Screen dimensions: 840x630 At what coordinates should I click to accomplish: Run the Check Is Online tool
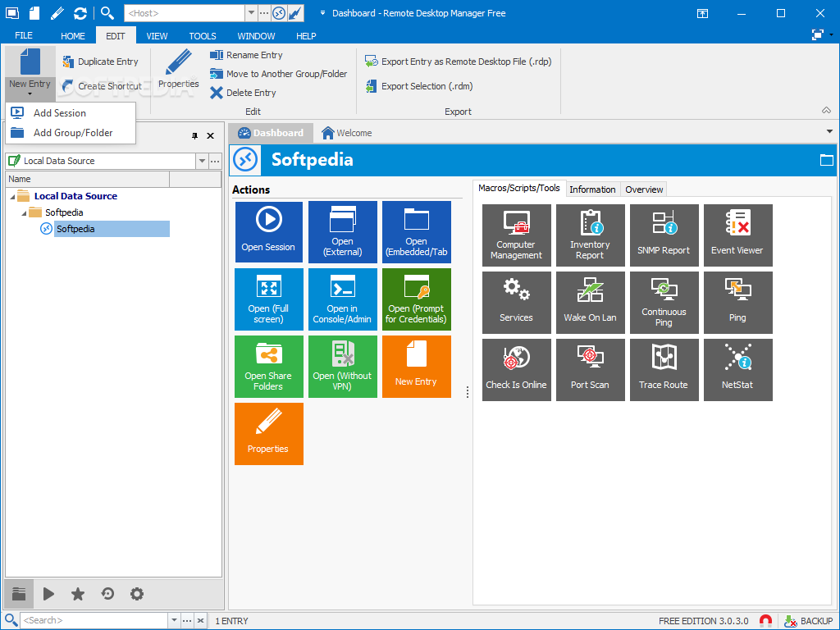(517, 370)
